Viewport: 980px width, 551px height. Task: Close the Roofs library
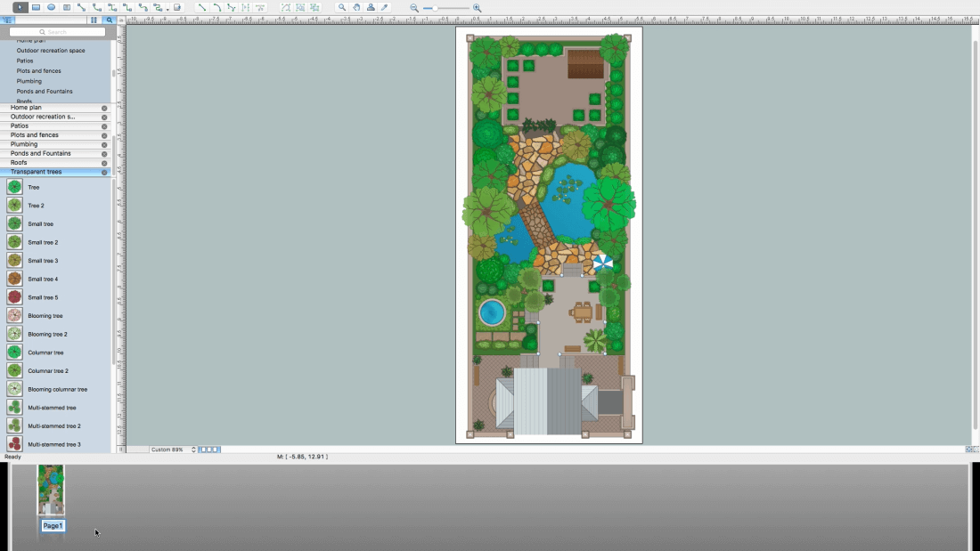(104, 163)
